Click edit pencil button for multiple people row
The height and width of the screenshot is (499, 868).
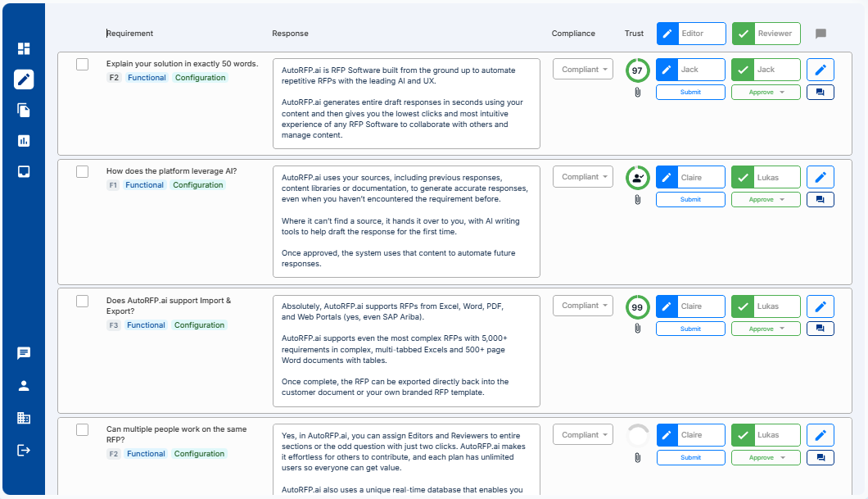click(x=821, y=435)
